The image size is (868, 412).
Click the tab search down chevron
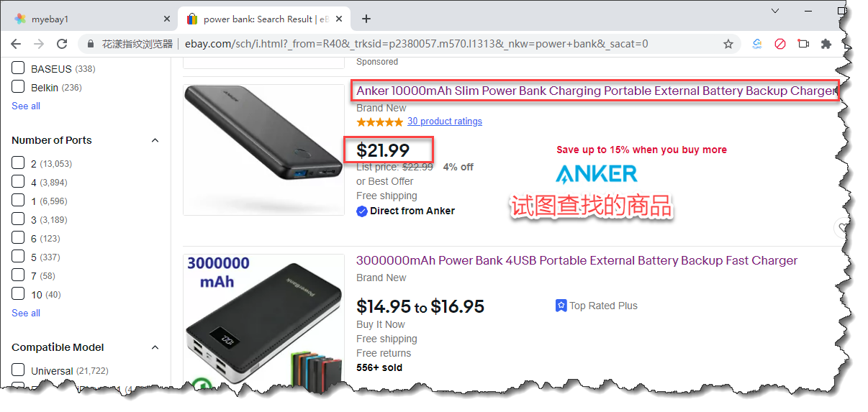pos(775,11)
